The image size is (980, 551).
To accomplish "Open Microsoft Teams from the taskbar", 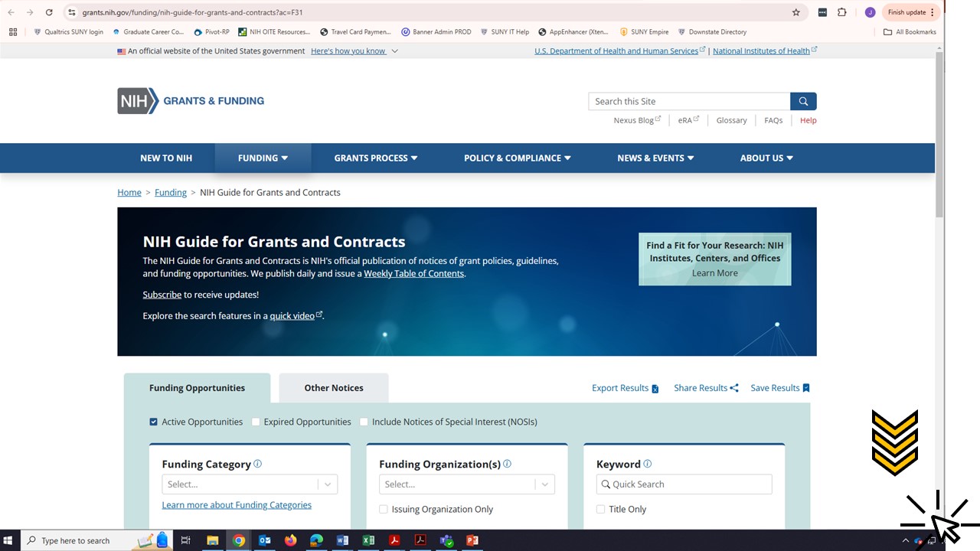I will click(x=446, y=540).
